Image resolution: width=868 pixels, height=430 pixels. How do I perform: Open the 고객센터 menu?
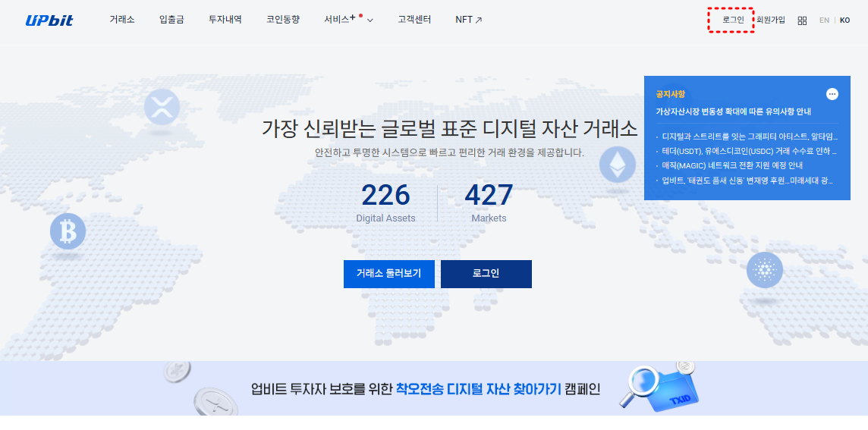click(x=414, y=20)
